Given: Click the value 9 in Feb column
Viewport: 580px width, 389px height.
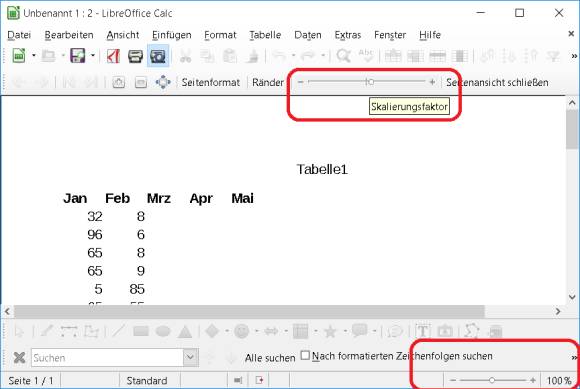Looking at the screenshot, I should tap(141, 271).
